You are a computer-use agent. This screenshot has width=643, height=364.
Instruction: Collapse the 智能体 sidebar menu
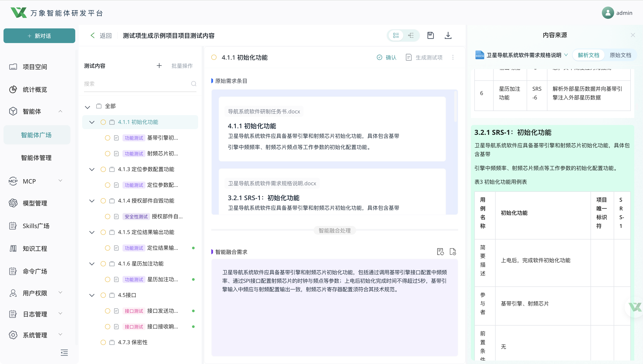point(60,111)
